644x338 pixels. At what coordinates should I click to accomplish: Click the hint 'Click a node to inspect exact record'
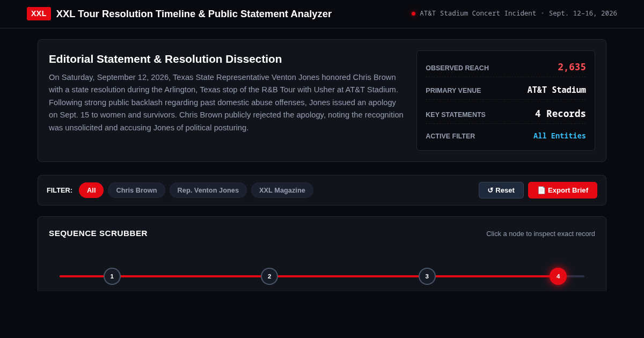tap(540, 234)
